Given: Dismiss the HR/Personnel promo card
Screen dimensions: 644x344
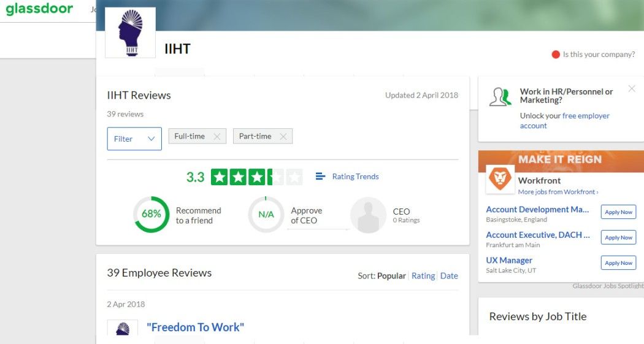Looking at the screenshot, I should [x=632, y=89].
